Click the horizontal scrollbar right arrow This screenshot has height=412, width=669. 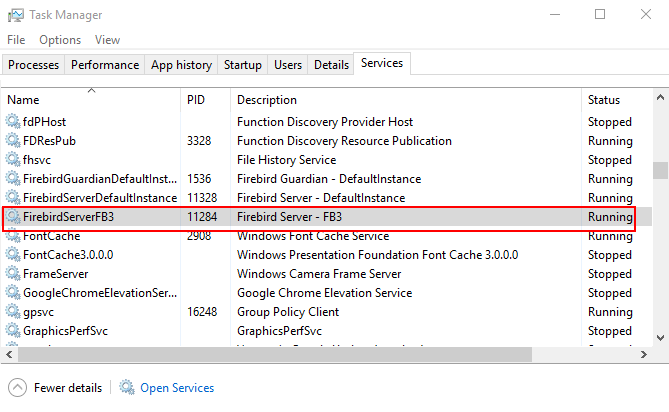(644, 354)
